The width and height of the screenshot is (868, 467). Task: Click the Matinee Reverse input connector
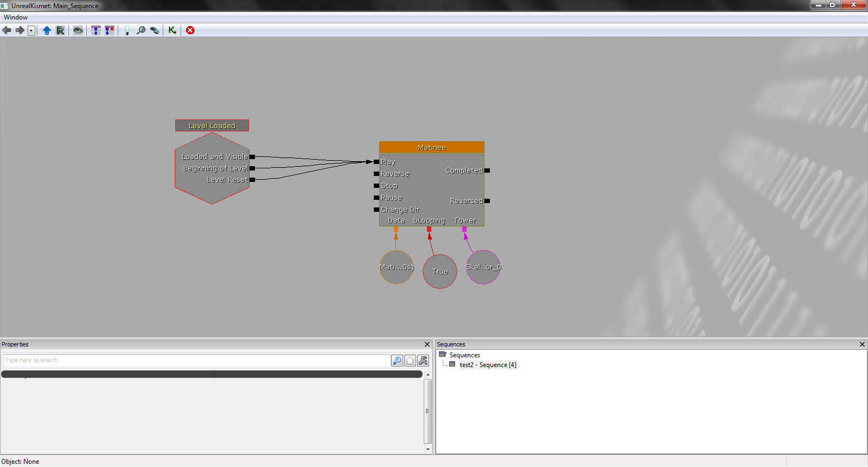(376, 174)
